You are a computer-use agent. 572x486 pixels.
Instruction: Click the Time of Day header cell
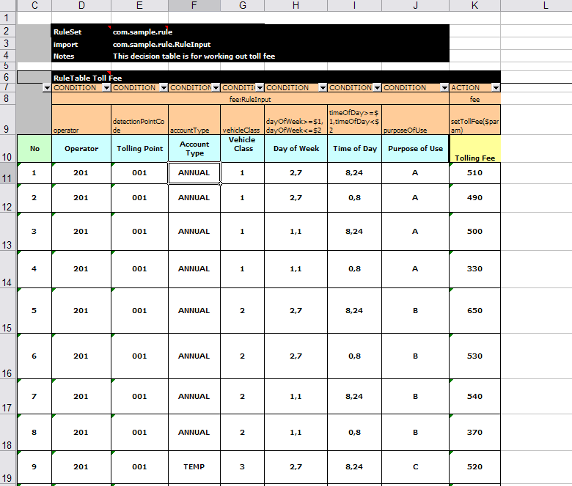[x=355, y=148]
